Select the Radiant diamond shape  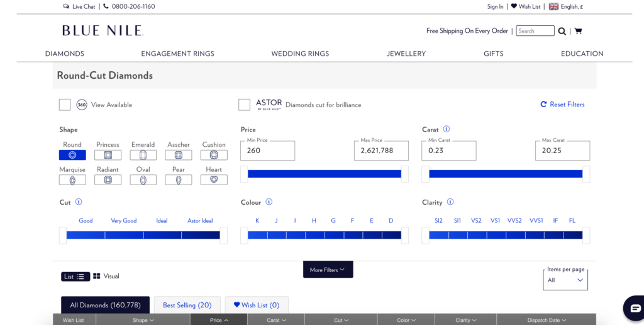pyautogui.click(x=108, y=180)
